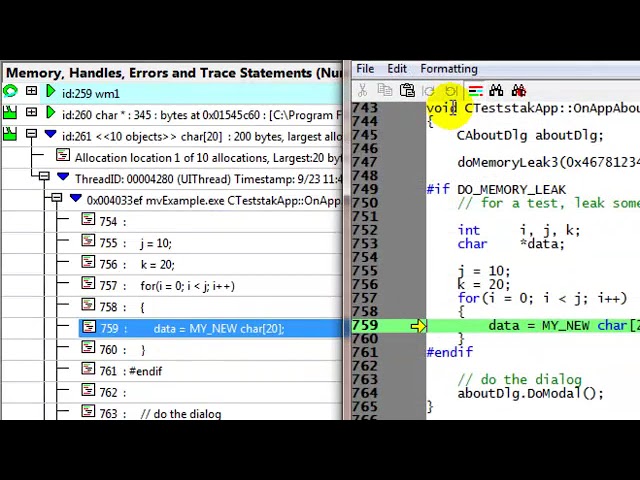Select the id:259 wm1 row
The height and width of the screenshot is (480, 640).
pyautogui.click(x=171, y=93)
